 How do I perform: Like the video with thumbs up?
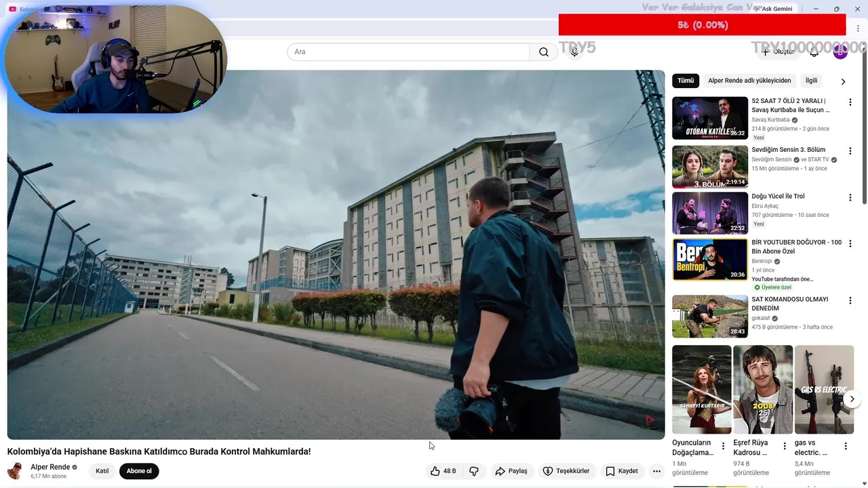click(443, 471)
